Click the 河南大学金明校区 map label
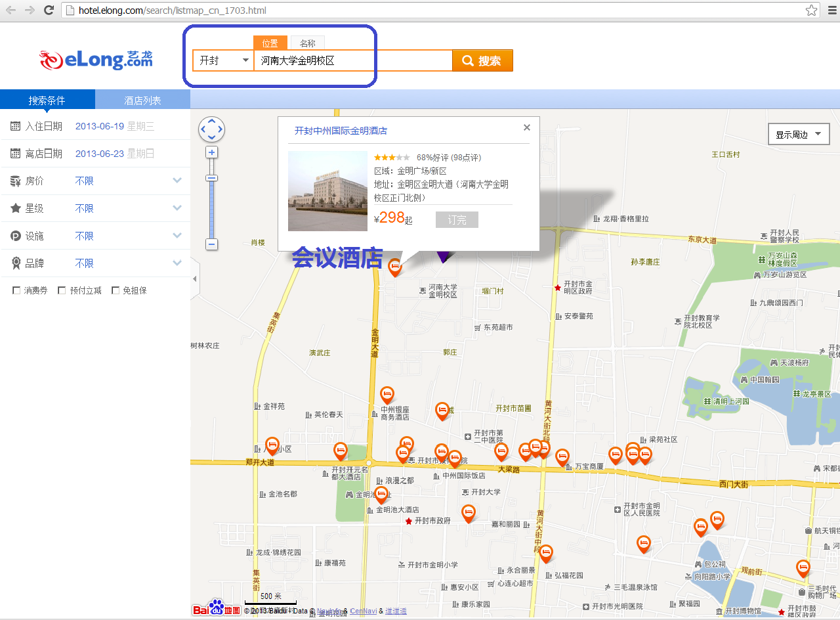This screenshot has height=620, width=840. (x=443, y=291)
